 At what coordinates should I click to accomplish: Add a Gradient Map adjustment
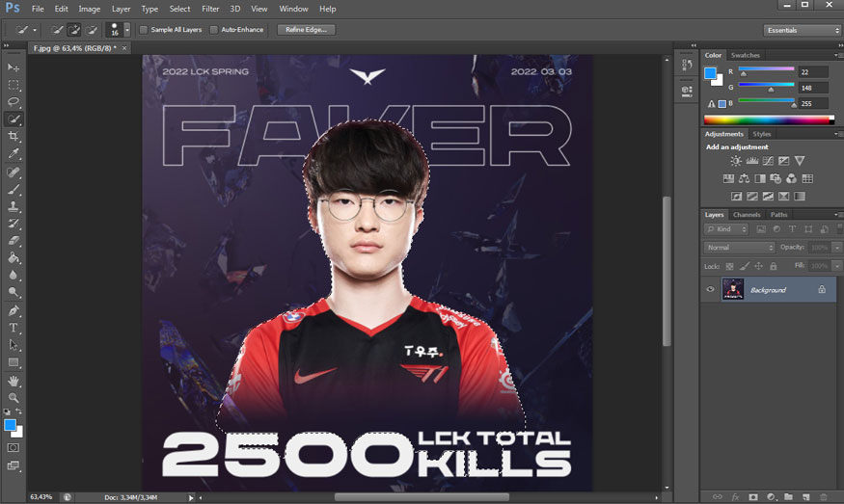point(800,197)
